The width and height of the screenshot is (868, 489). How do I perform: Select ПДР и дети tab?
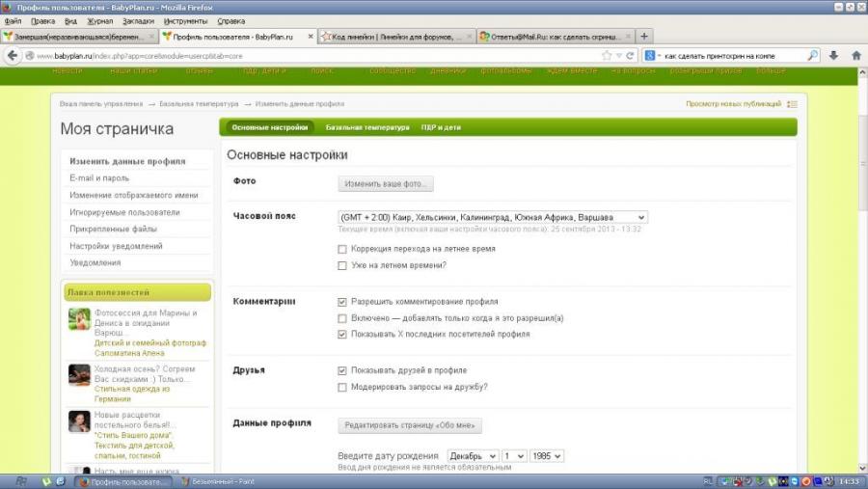[441, 127]
